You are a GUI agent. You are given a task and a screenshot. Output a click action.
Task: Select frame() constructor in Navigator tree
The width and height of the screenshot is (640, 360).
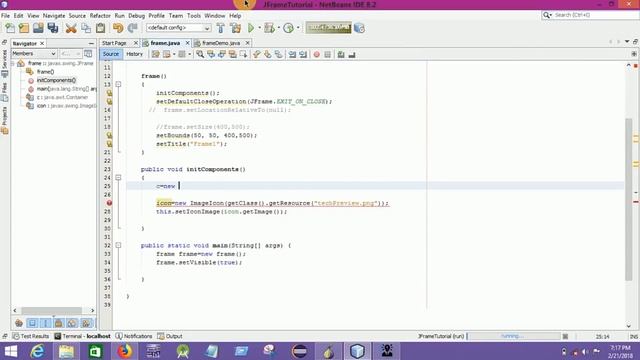click(45, 72)
